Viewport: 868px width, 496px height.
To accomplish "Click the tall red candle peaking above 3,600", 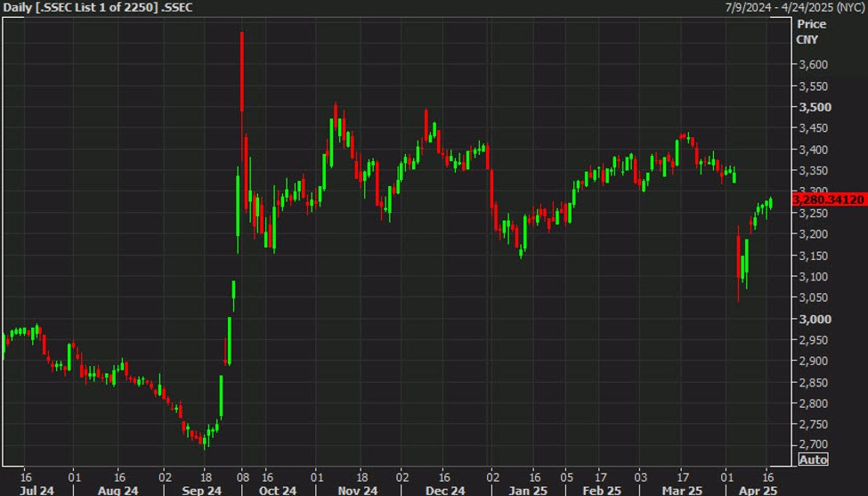I will pyautogui.click(x=242, y=73).
